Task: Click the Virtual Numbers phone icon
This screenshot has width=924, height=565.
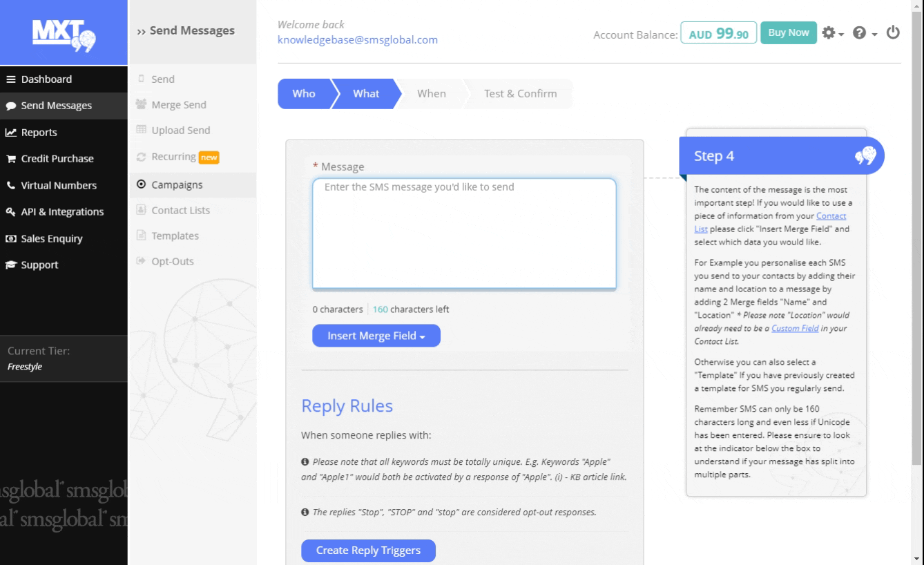Action: (x=11, y=185)
